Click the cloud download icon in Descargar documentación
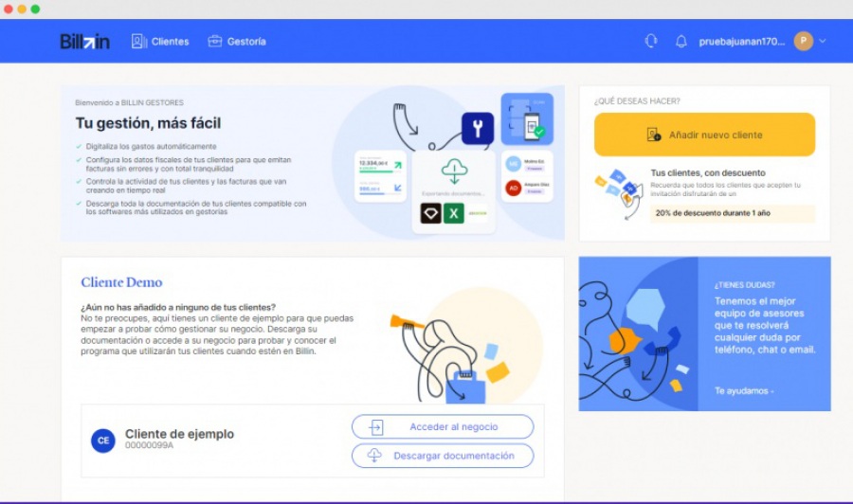Screen dimensions: 853x504 click(x=374, y=455)
